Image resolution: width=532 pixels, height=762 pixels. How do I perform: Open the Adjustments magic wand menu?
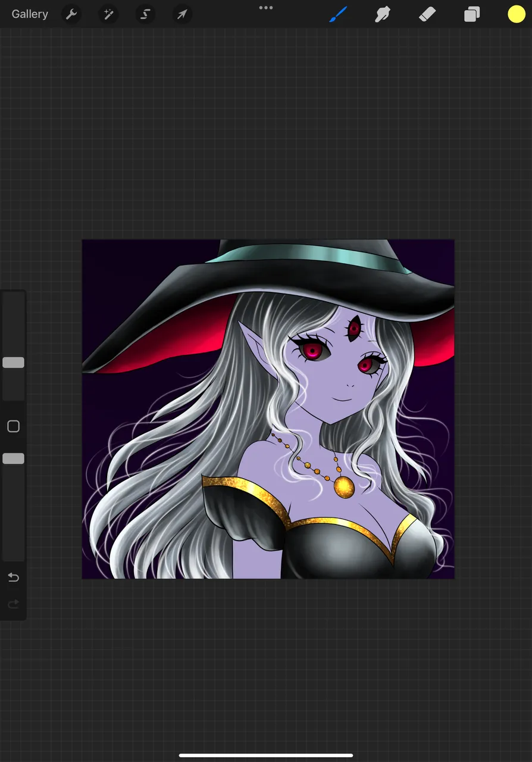coord(108,14)
